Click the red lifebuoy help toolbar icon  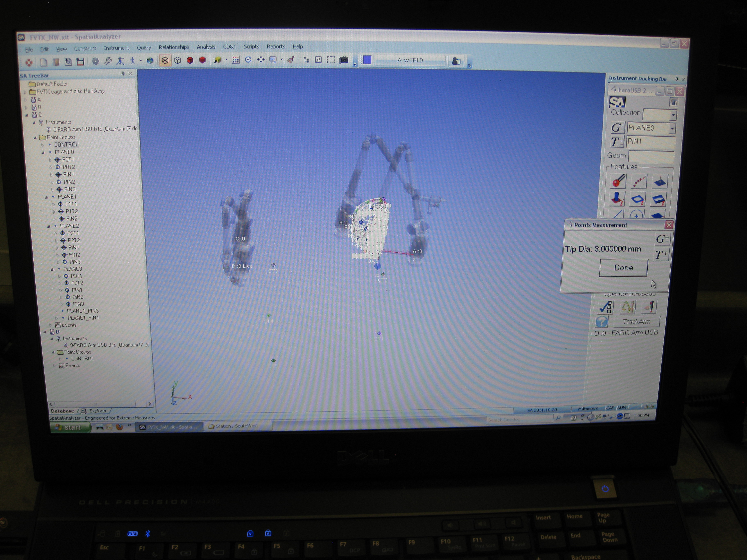(x=29, y=62)
